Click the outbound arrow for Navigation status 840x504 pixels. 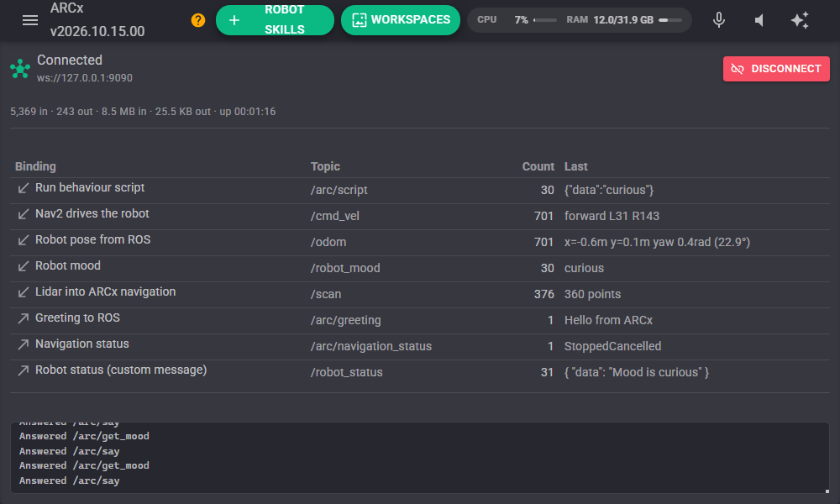23,344
